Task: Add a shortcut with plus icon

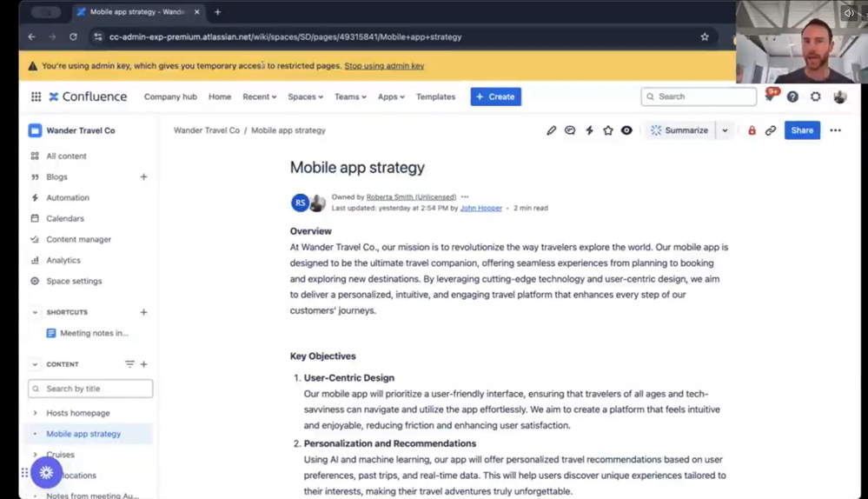Action: (144, 312)
